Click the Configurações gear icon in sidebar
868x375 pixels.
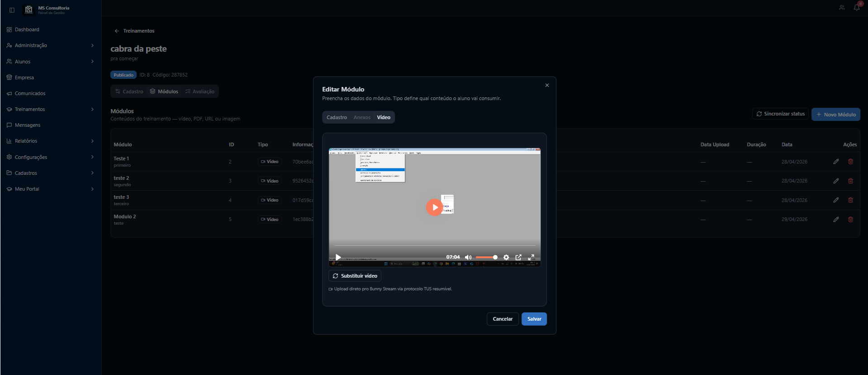(9, 157)
